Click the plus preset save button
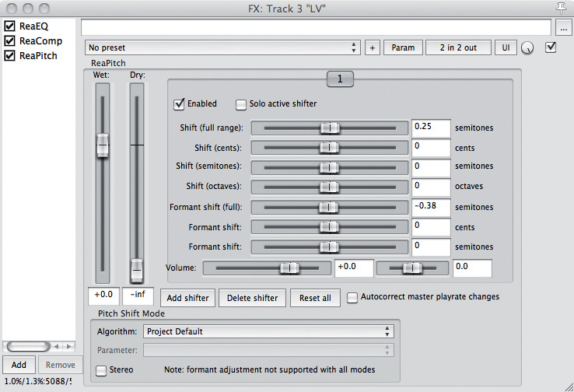Image resolution: width=574 pixels, height=392 pixels. pos(372,47)
